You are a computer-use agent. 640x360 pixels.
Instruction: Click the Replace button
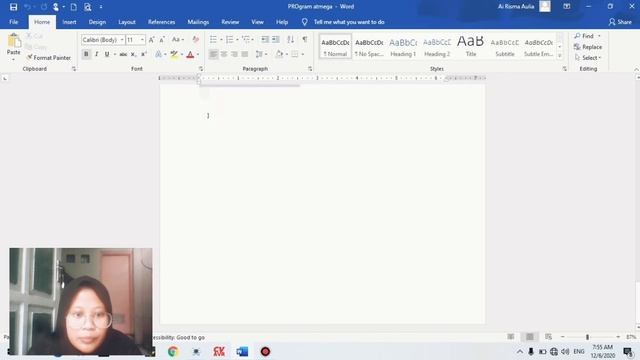pyautogui.click(x=588, y=47)
